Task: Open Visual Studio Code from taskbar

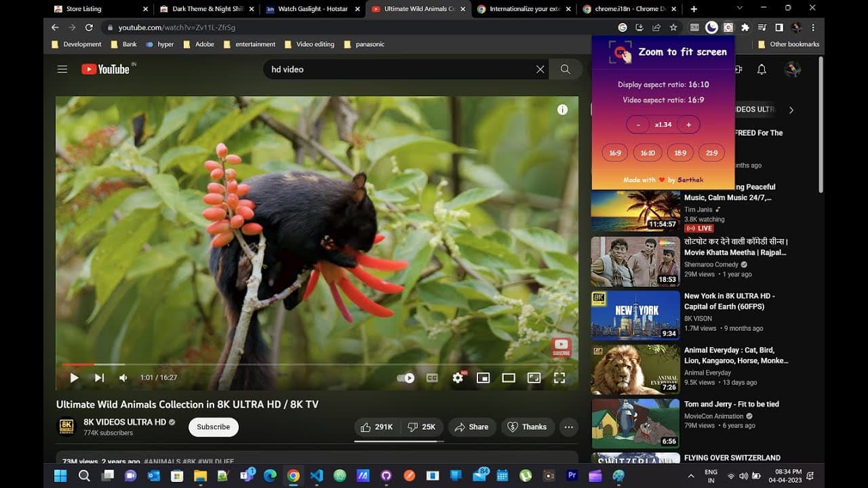Action: [316, 476]
